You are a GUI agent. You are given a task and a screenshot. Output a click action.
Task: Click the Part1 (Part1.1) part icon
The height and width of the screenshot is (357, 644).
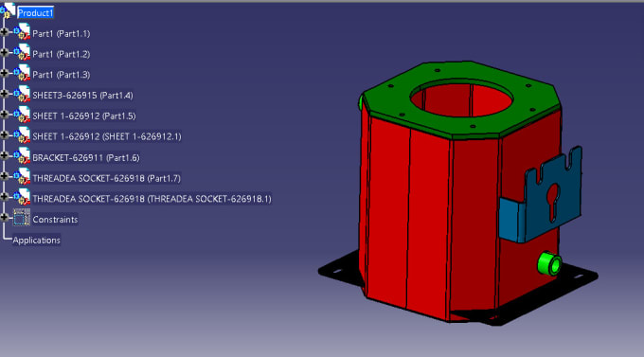(x=22, y=32)
